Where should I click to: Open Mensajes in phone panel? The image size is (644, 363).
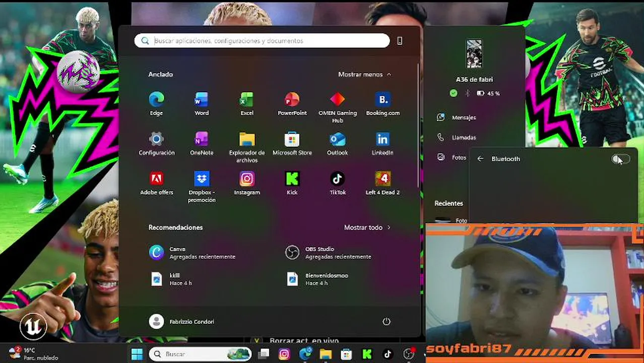pyautogui.click(x=457, y=117)
